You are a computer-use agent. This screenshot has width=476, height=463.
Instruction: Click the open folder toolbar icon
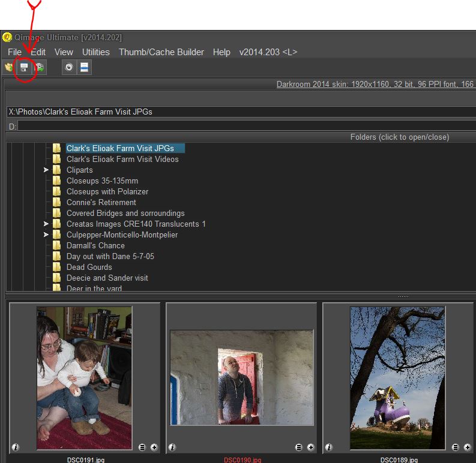pyautogui.click(x=9, y=68)
